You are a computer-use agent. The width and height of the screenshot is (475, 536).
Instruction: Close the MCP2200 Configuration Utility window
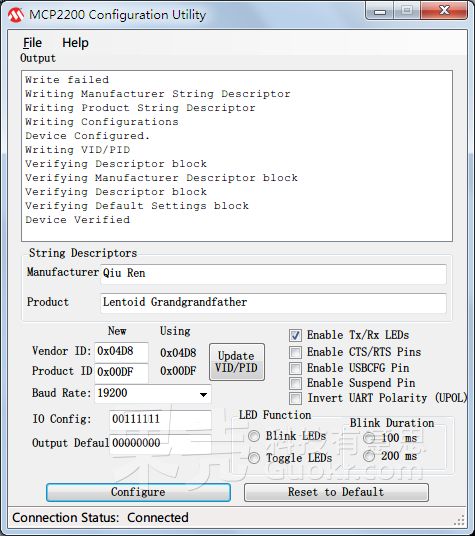444,11
